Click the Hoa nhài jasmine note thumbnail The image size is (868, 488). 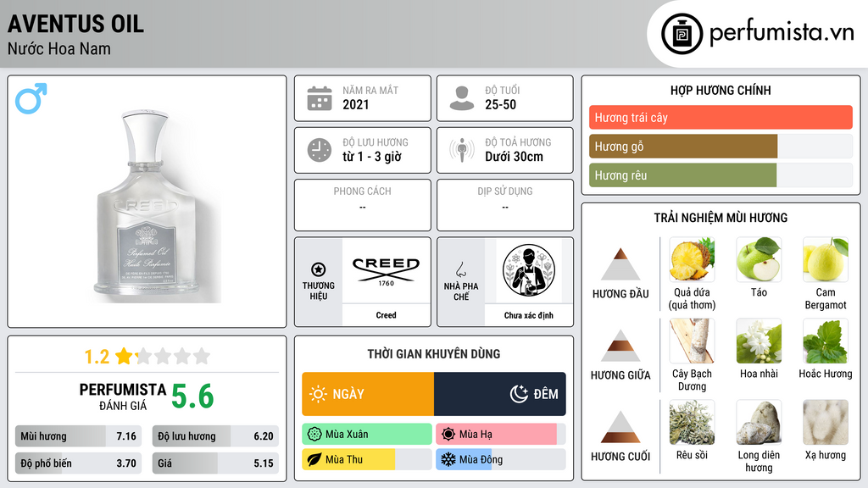(759, 341)
